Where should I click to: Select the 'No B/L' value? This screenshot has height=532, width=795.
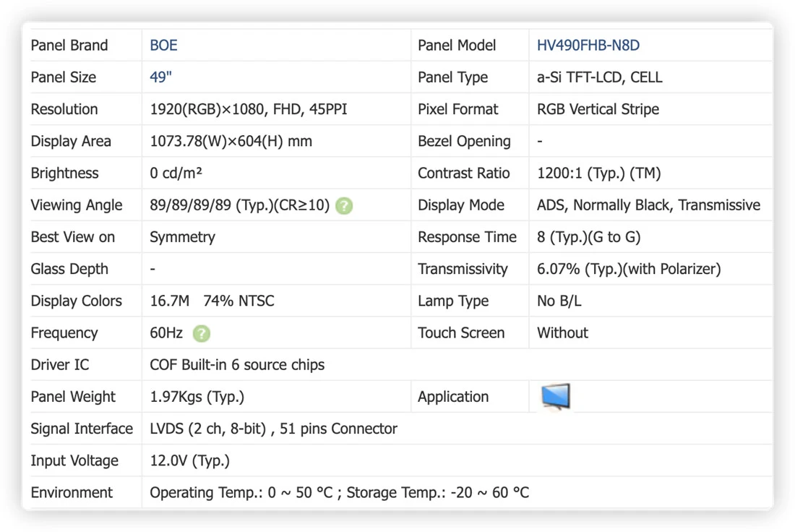559,301
